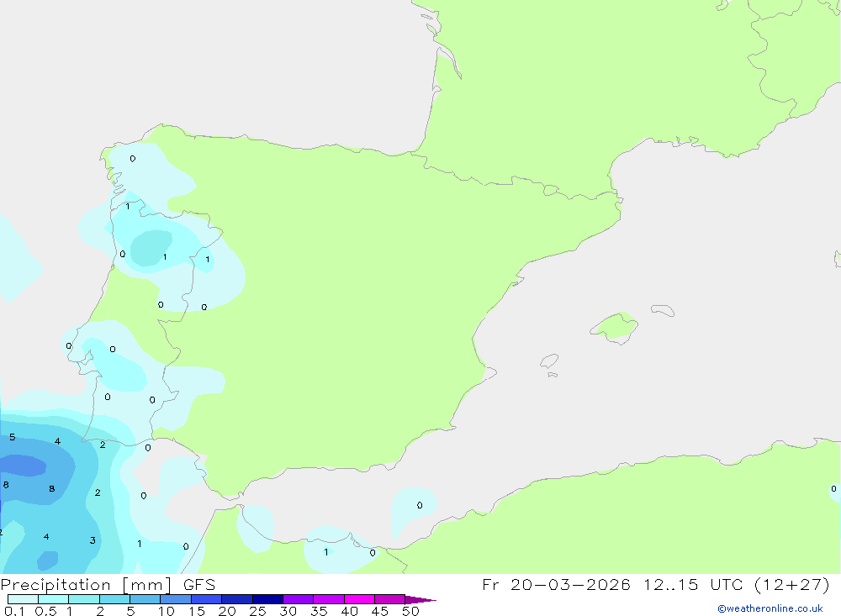Viewport: 841px width, 616px height.
Task: Pick the 35–40 mm purple legend swatch
Action: [x=329, y=599]
